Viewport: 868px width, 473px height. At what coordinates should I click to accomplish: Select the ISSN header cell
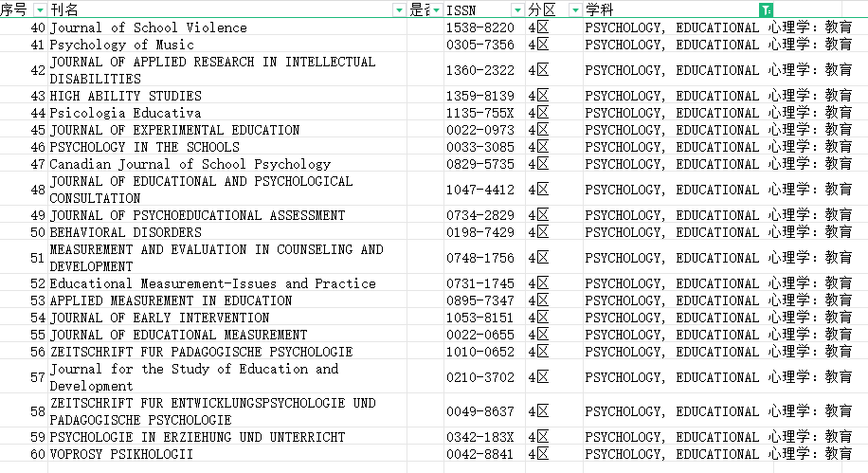484,9
